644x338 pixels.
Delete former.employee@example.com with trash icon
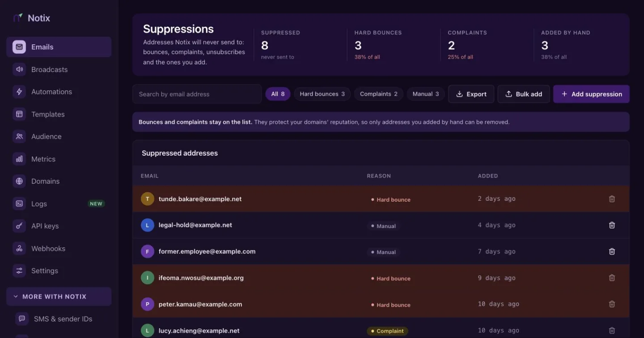[x=612, y=252]
